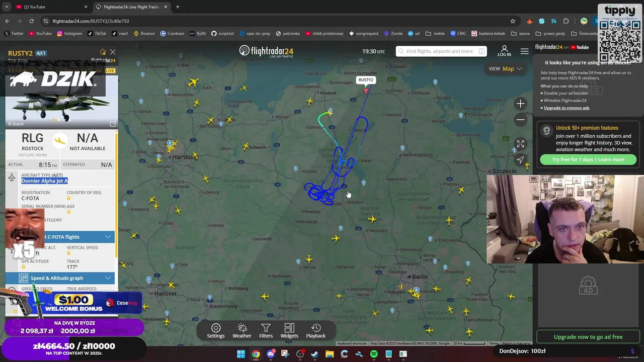Open the songrequest bookmark

click(x=363, y=33)
